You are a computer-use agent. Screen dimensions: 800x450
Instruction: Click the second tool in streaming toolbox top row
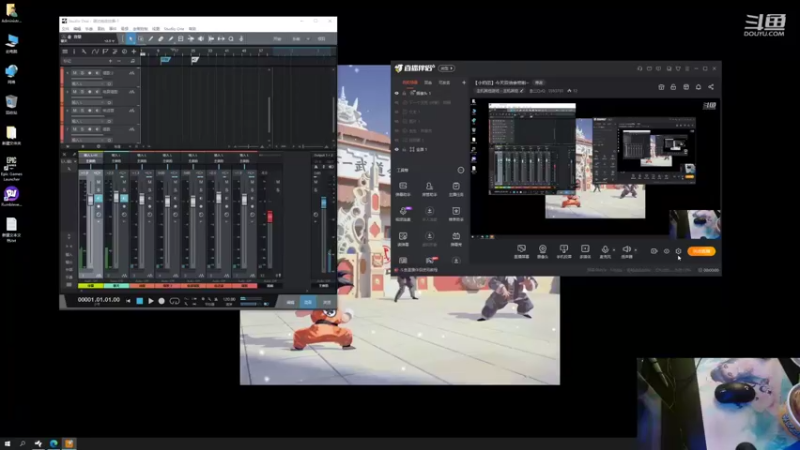coord(430,188)
